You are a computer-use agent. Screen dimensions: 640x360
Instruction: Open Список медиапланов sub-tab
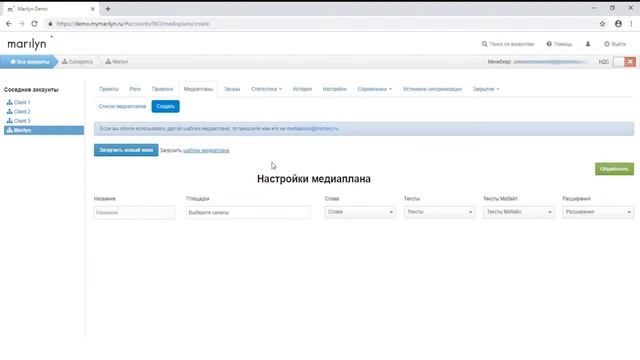122,107
